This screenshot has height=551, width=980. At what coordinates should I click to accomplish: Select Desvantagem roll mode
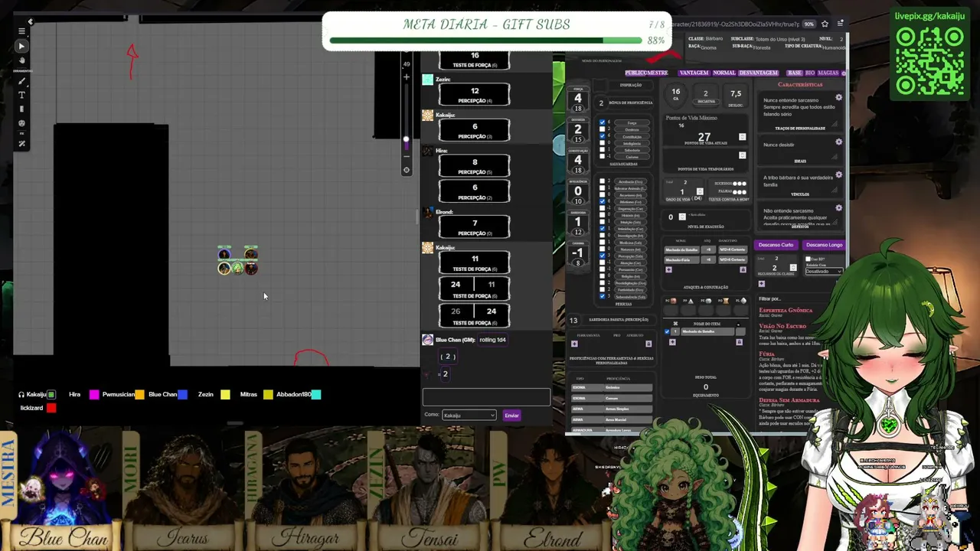(x=759, y=73)
